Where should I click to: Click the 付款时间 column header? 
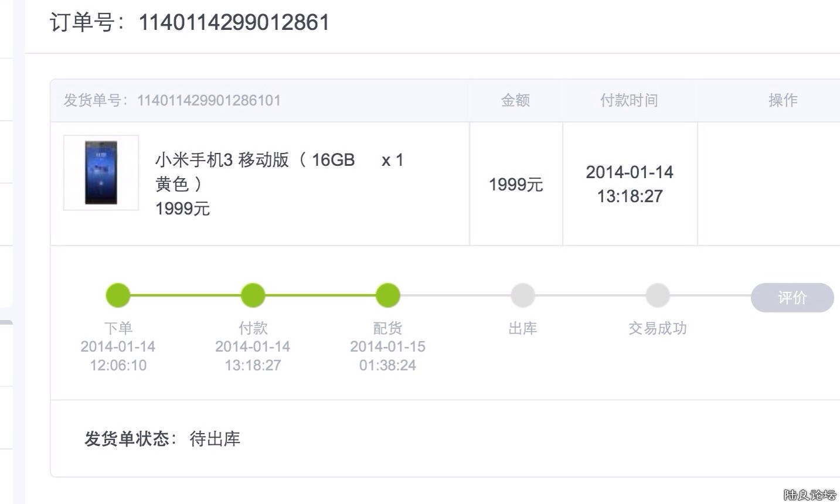(629, 100)
